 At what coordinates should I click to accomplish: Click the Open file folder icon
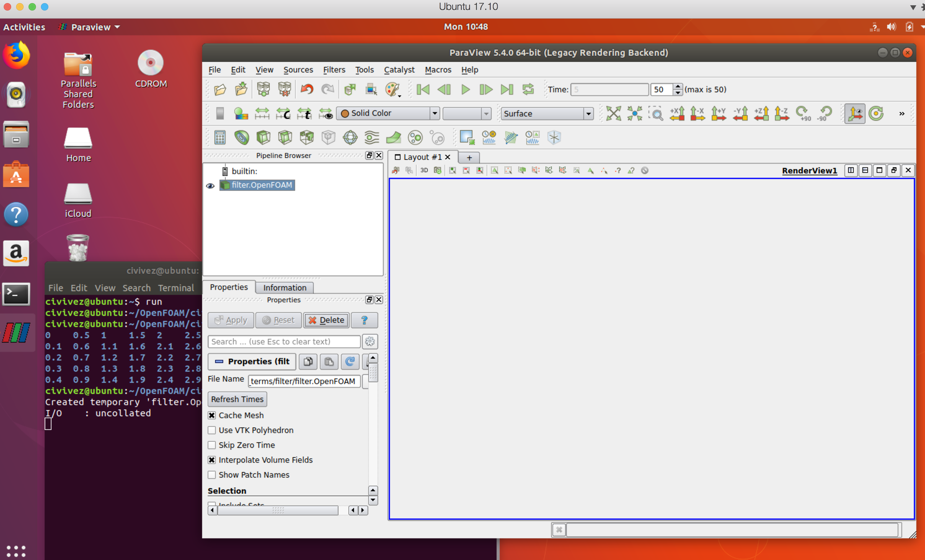(220, 90)
